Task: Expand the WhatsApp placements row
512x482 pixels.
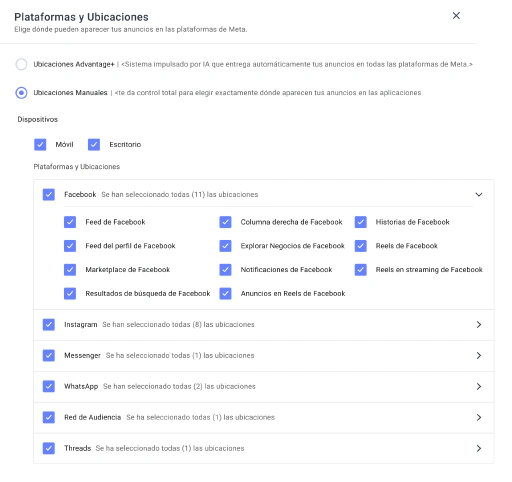Action: (x=479, y=387)
